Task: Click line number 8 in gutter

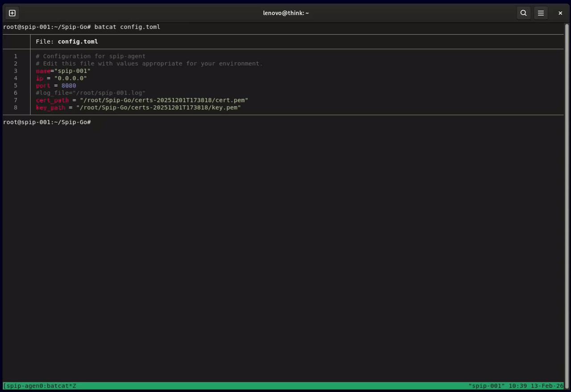Action: (16, 107)
